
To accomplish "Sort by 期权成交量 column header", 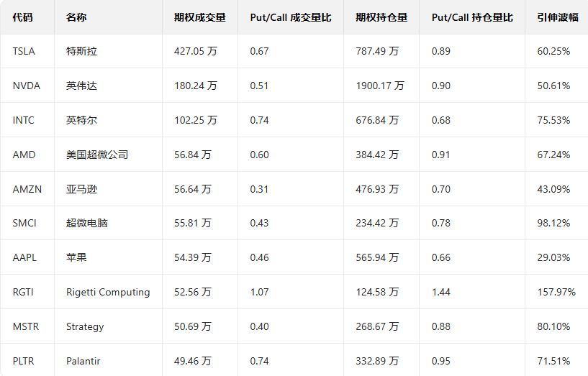I will click(198, 17).
